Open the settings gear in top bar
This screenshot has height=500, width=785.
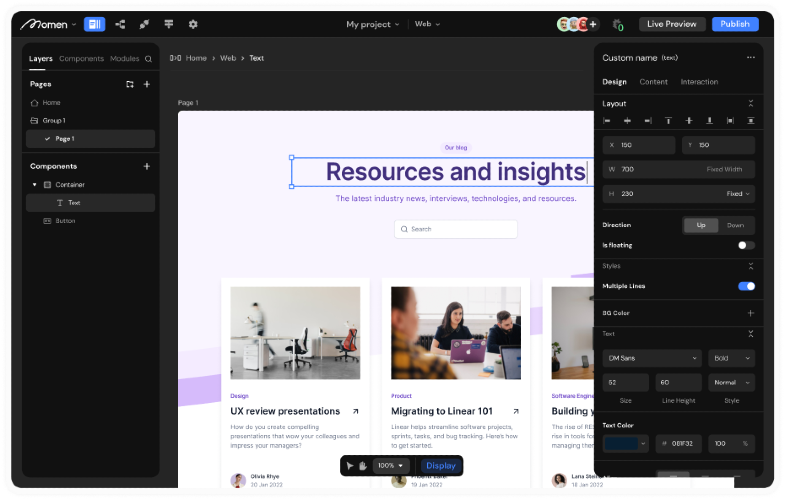pos(193,24)
